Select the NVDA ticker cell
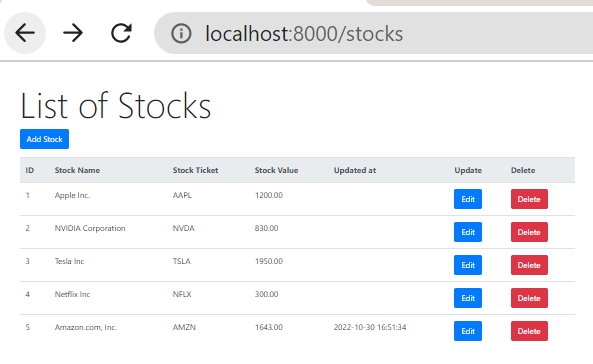The image size is (593, 364). click(x=183, y=228)
